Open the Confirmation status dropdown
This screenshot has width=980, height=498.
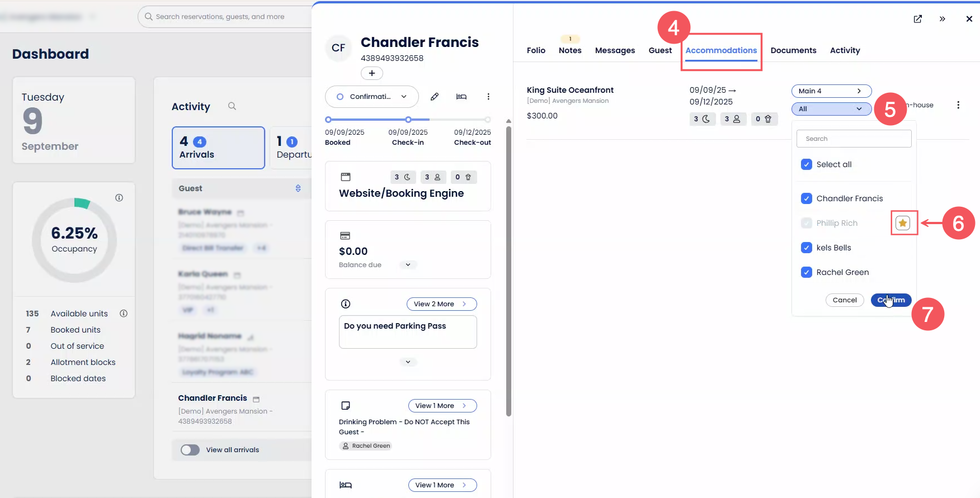(x=372, y=97)
